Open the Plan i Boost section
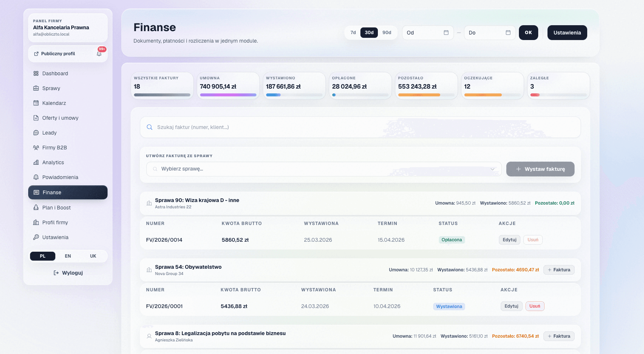644x354 pixels. tap(56, 208)
